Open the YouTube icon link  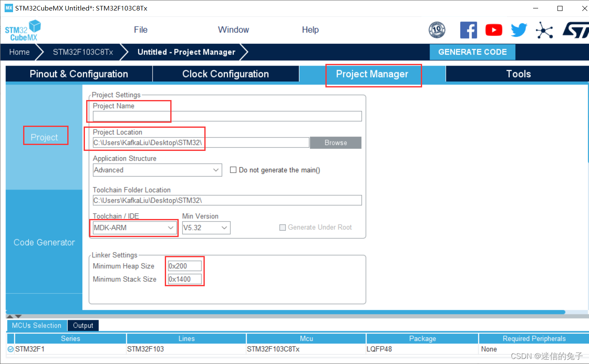tap(494, 30)
